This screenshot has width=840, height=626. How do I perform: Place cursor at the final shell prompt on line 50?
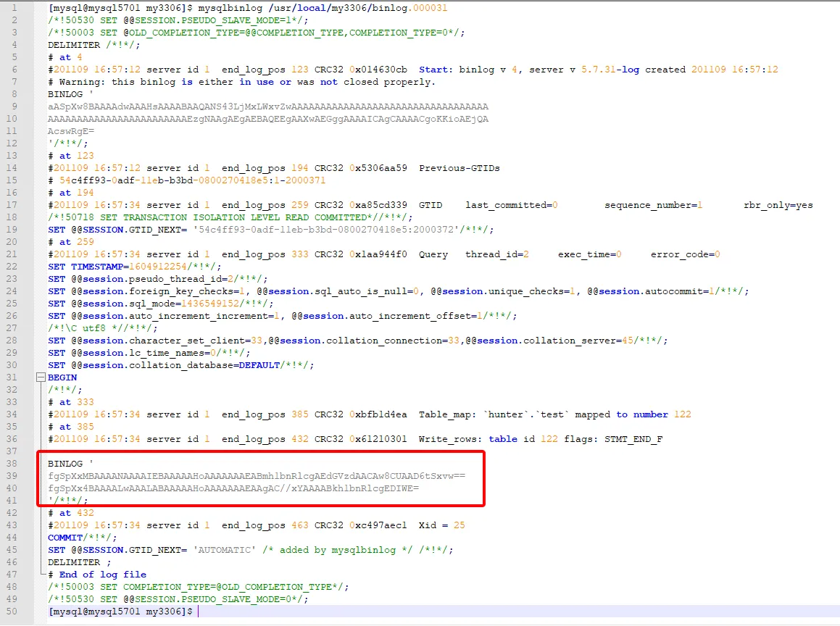(x=198, y=612)
